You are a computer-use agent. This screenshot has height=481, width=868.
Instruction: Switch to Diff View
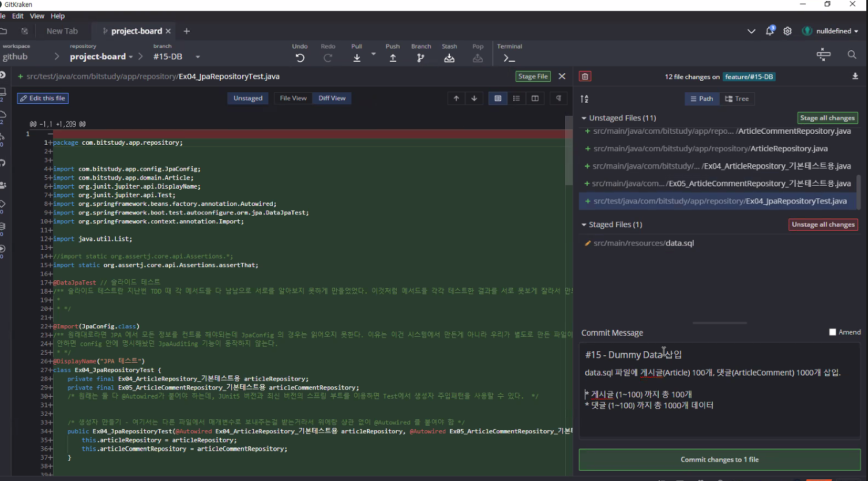(332, 99)
